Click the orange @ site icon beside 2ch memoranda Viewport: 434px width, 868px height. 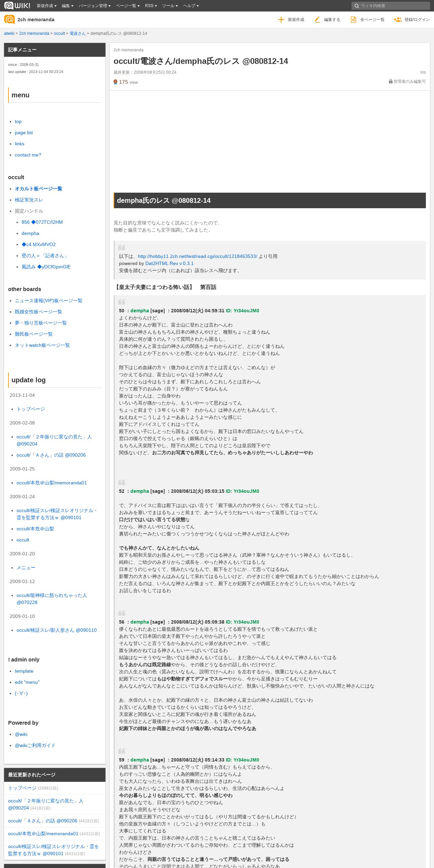9,19
